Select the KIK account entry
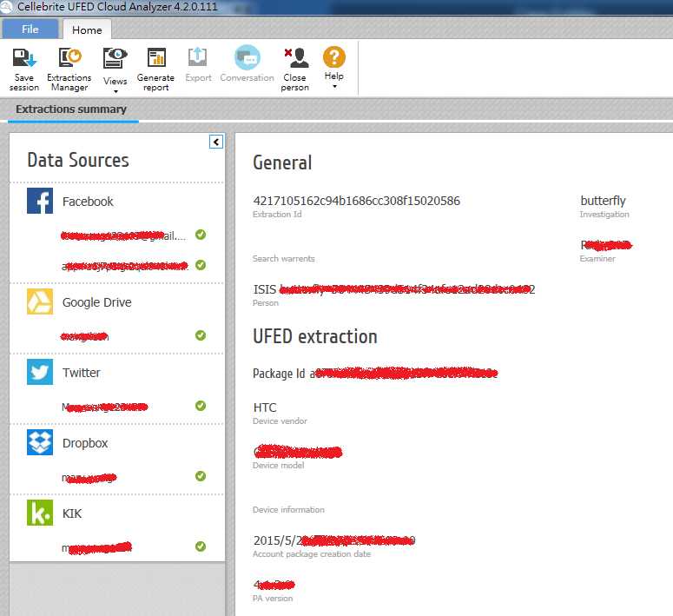 pos(96,547)
